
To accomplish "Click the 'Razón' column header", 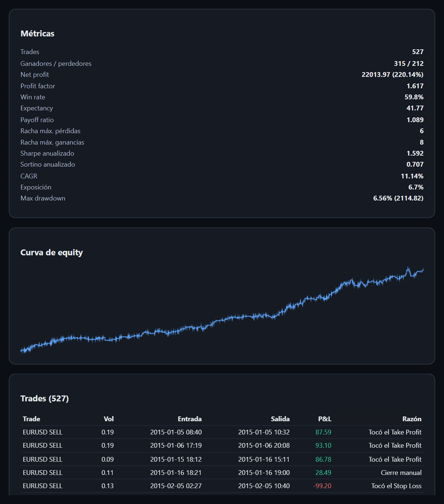I will (x=412, y=419).
